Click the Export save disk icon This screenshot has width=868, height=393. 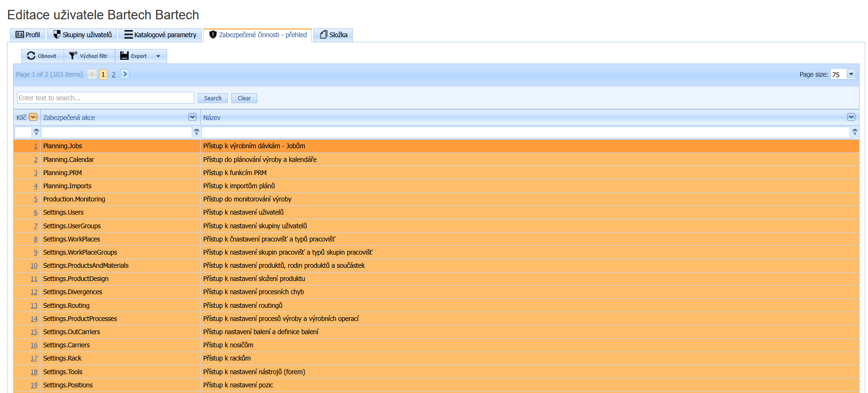(x=124, y=56)
